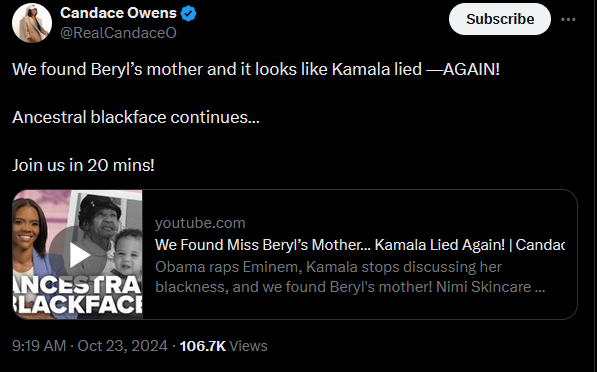Click the Oct 23, 2024 date
The height and width of the screenshot is (372, 597).
tap(123, 346)
